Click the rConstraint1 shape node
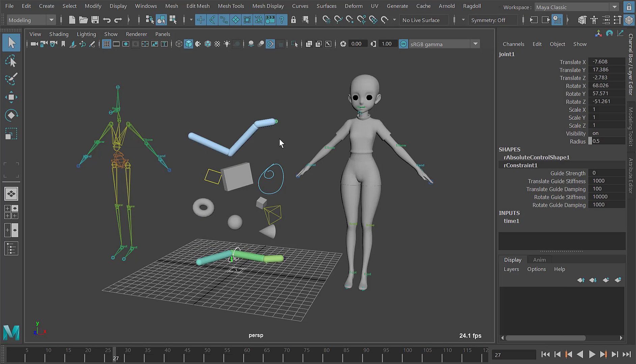This screenshot has width=636, height=364. pyautogui.click(x=520, y=165)
